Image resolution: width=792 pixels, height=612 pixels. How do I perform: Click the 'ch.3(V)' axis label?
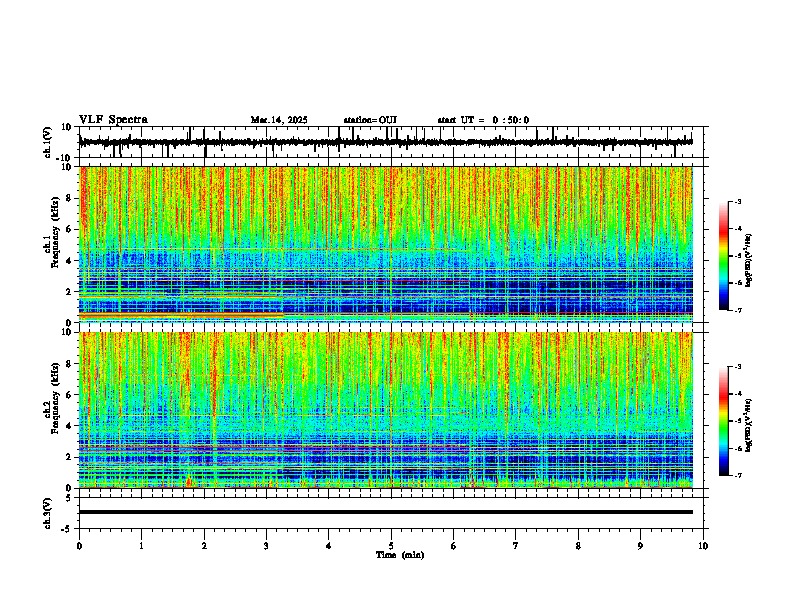click(48, 514)
